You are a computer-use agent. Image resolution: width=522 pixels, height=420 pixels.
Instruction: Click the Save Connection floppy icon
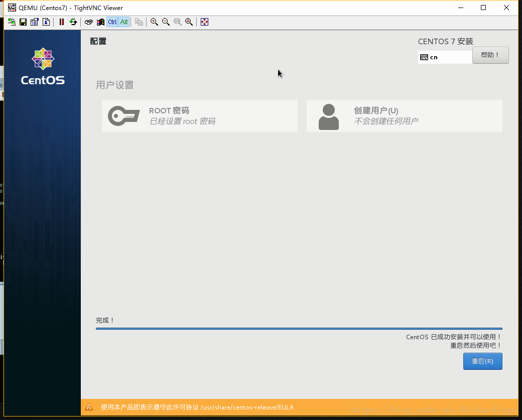coord(23,22)
